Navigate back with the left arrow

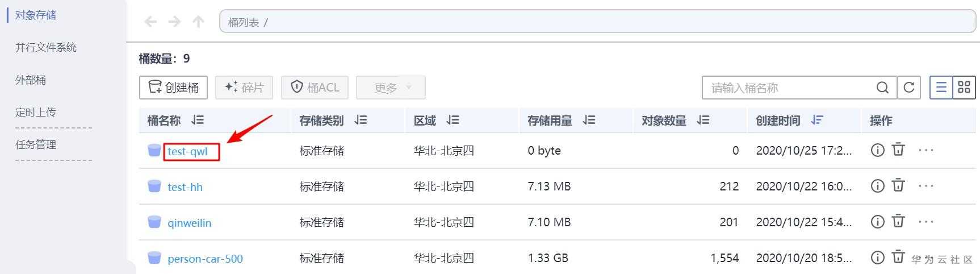[x=150, y=22]
